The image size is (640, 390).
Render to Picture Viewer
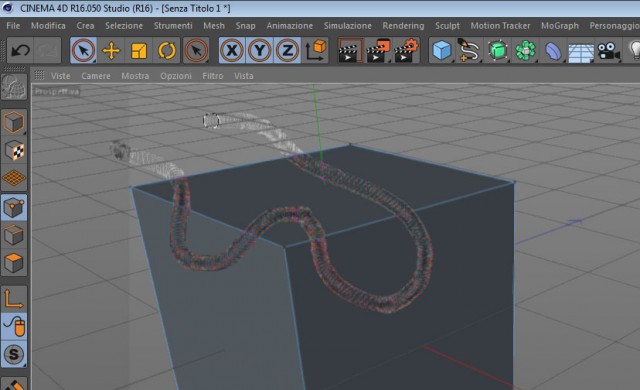tap(378, 51)
